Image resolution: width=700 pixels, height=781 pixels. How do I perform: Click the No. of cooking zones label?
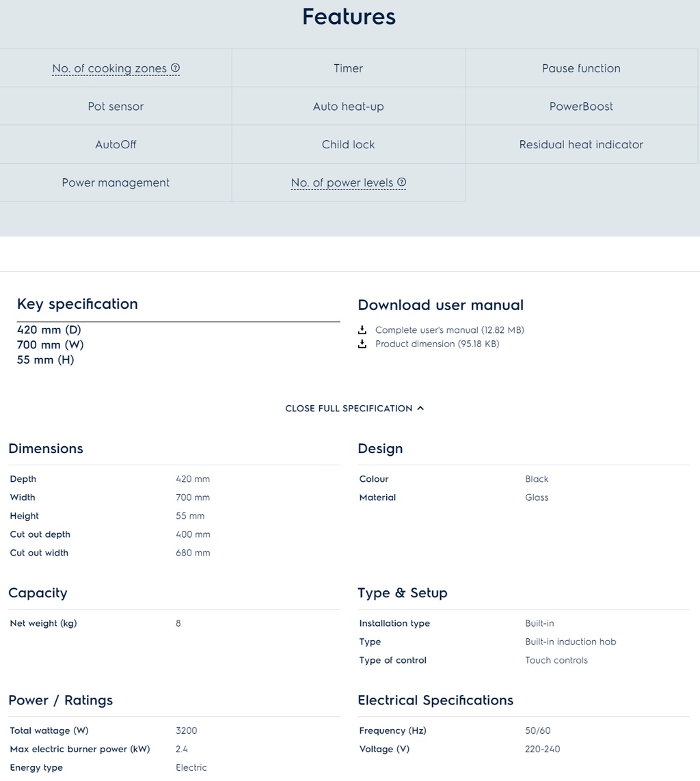coord(109,68)
